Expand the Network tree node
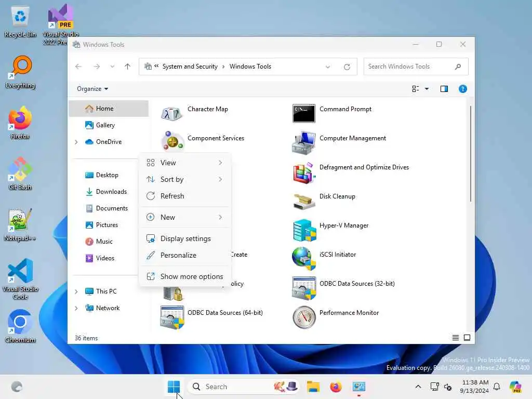This screenshot has width=532, height=399. point(76,308)
